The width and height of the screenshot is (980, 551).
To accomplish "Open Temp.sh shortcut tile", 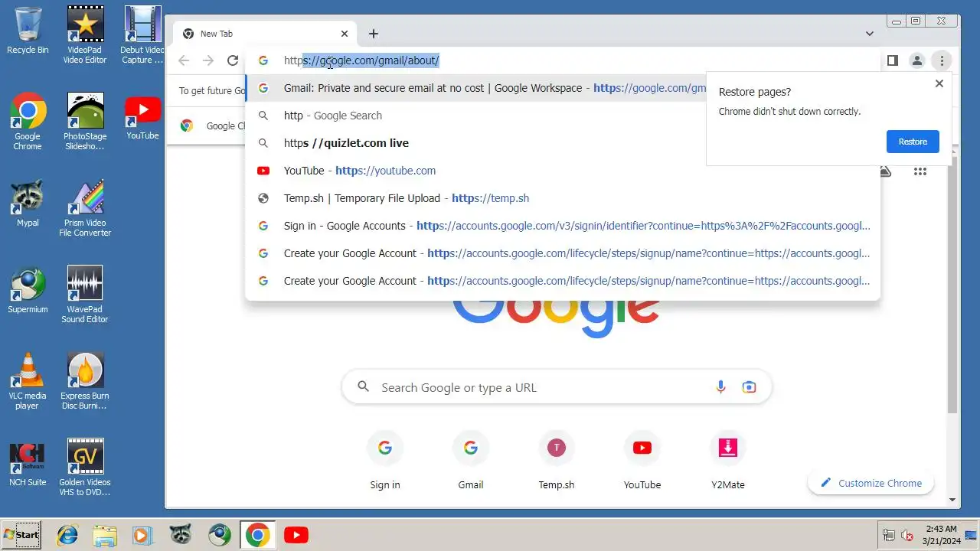I will (x=557, y=460).
